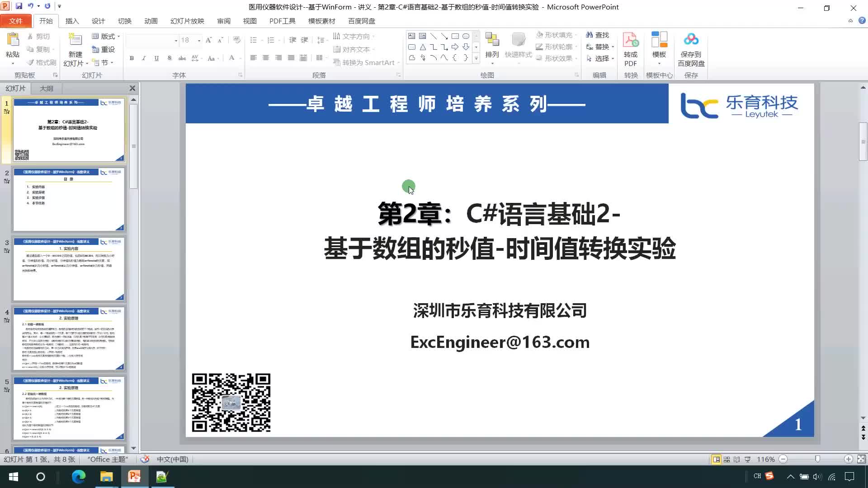The width and height of the screenshot is (868, 488).
Task: Switch to the Outline (大纲) pane tab
Action: [x=46, y=88]
